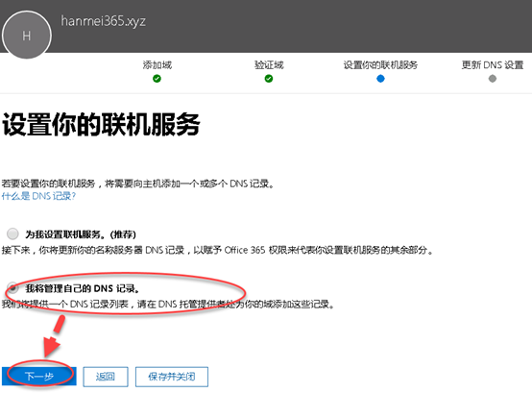Click 我将管理自己的 DNS 记录 label text
Viewport: 532px width, 393px height.
click(83, 288)
